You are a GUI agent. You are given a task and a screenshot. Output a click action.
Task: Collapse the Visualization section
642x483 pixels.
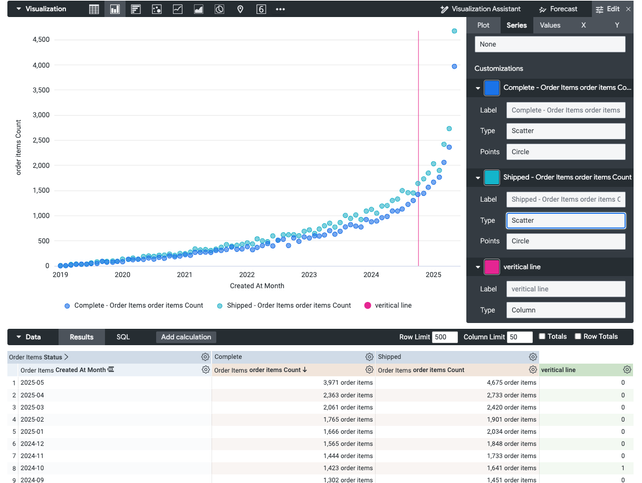(x=19, y=9)
